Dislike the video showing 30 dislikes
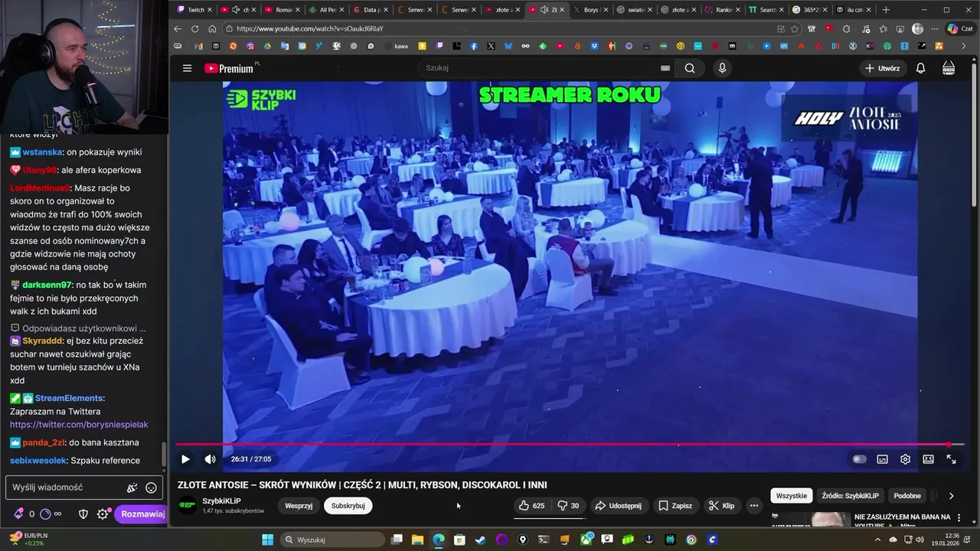Image resolution: width=980 pixels, height=551 pixels. coord(568,506)
